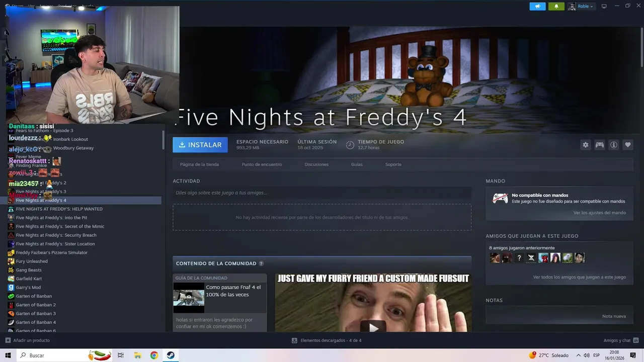
Task: Go to the Discusiones tab
Action: click(316, 164)
